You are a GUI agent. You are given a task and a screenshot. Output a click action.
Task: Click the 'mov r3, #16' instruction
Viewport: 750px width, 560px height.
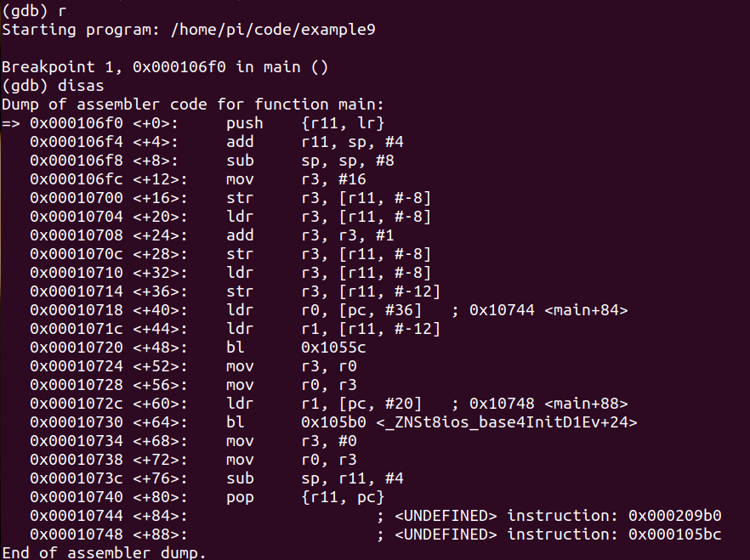pos(296,179)
